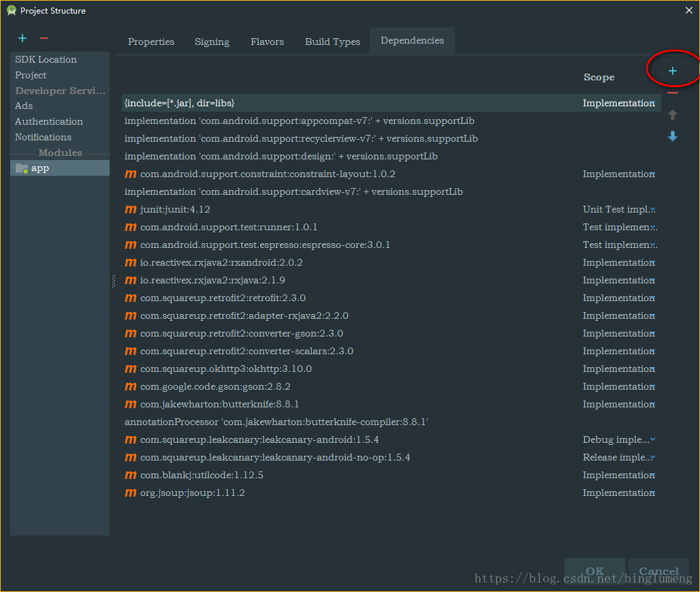Click the maven icon beside converter-scalars:2.3.0

coord(130,351)
